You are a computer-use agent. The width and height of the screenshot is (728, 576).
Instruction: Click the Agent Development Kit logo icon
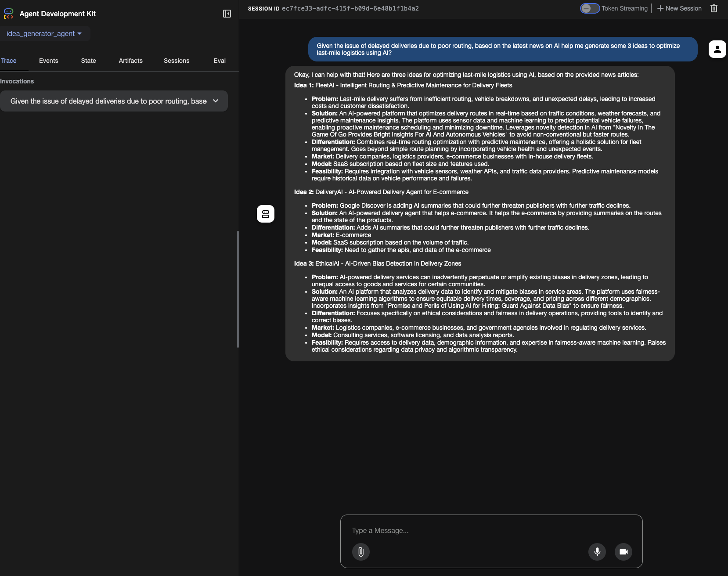(8, 14)
